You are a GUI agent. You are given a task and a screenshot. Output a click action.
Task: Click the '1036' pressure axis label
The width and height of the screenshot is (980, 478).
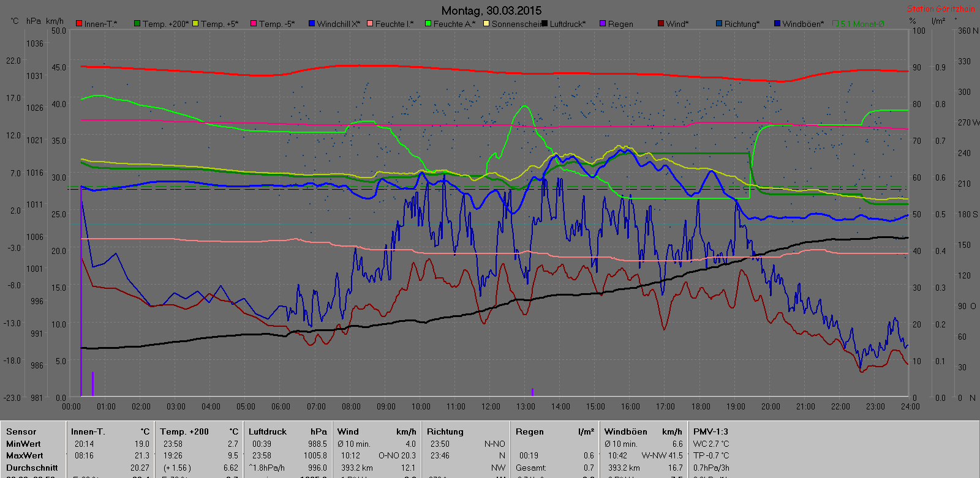[x=35, y=43]
